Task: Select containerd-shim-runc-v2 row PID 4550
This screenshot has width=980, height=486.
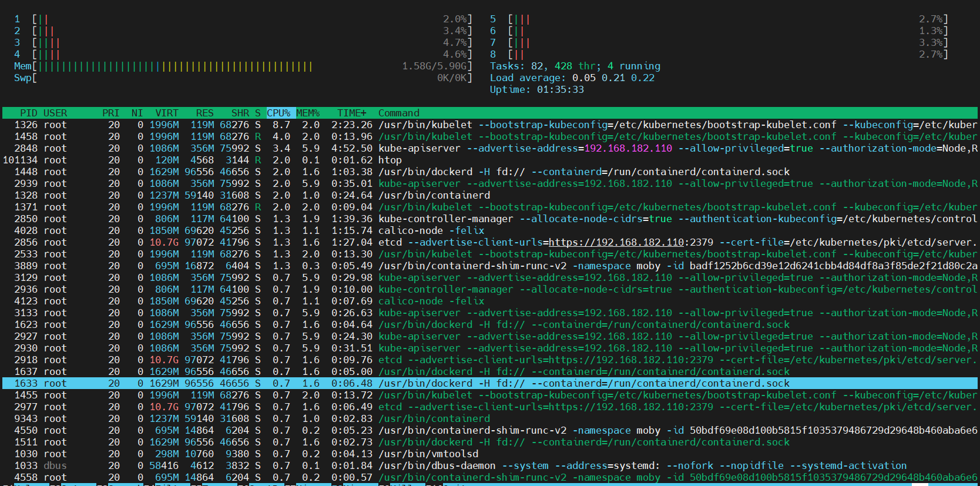Action: (490, 430)
